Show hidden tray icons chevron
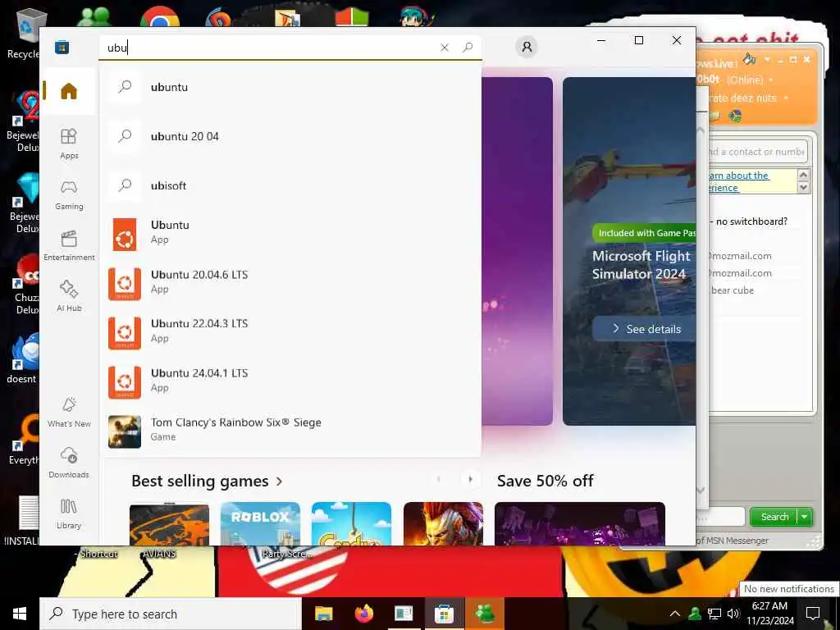 pos(675,614)
